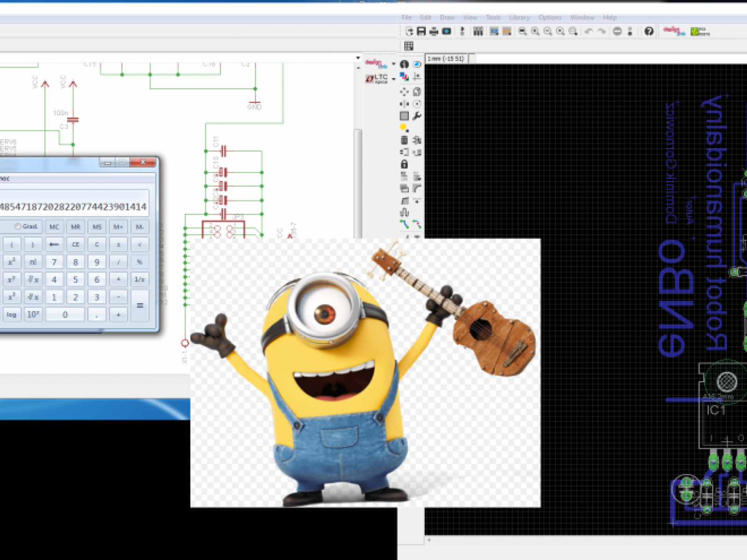Click the MC button in calculator

pyautogui.click(x=54, y=227)
